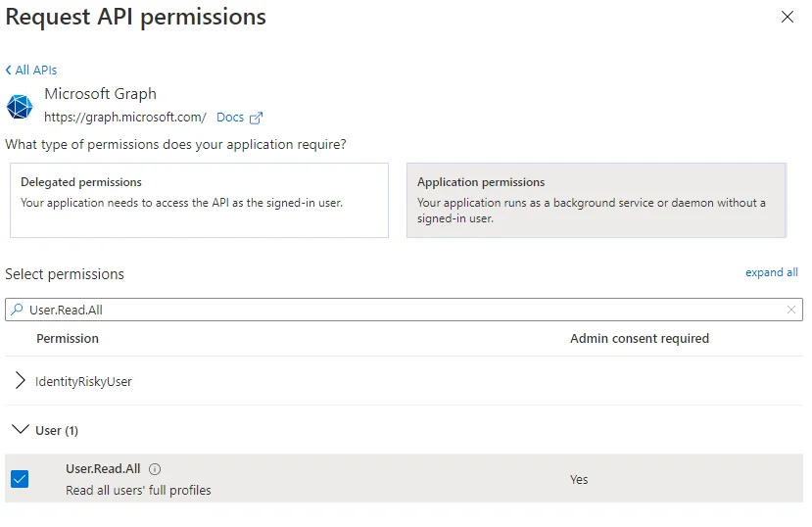The width and height of the screenshot is (812, 527).
Task: Uncheck the User.Read.All permission checkbox
Action: tap(20, 479)
